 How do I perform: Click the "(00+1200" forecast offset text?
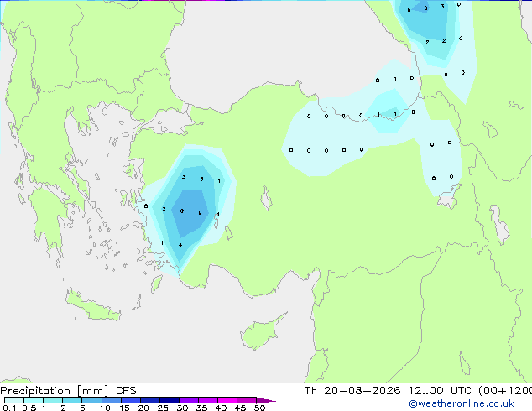click(x=505, y=391)
